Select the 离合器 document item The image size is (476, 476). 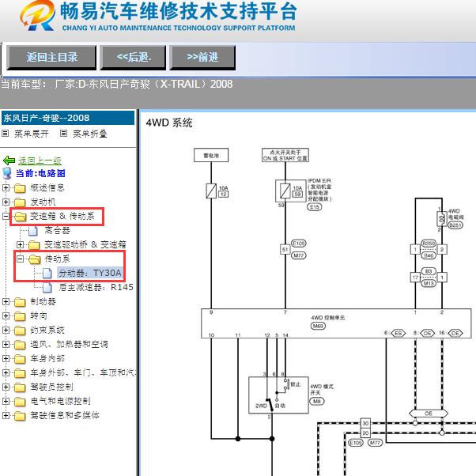tap(57, 230)
